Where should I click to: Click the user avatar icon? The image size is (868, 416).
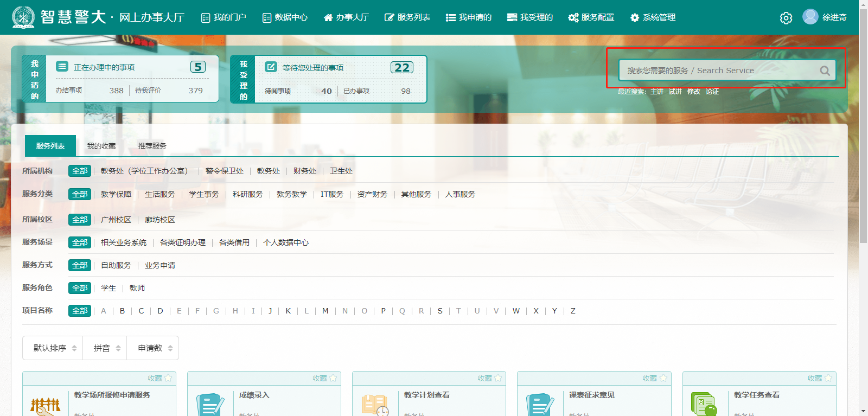click(810, 17)
